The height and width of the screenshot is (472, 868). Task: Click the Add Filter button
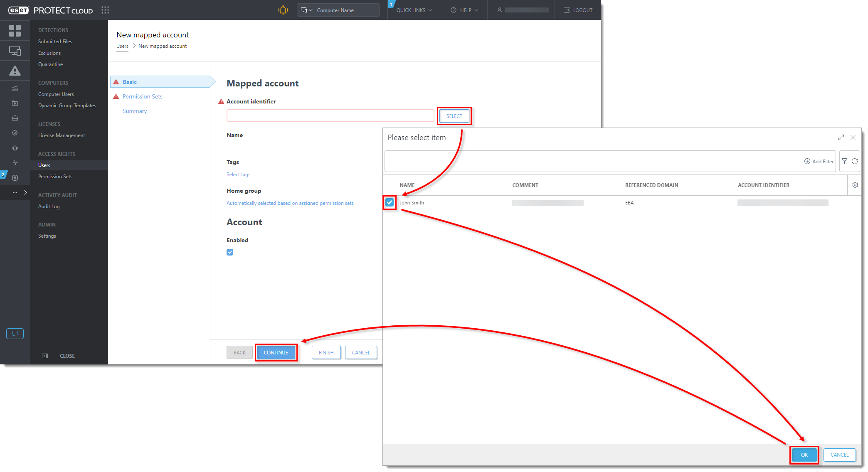pos(819,162)
